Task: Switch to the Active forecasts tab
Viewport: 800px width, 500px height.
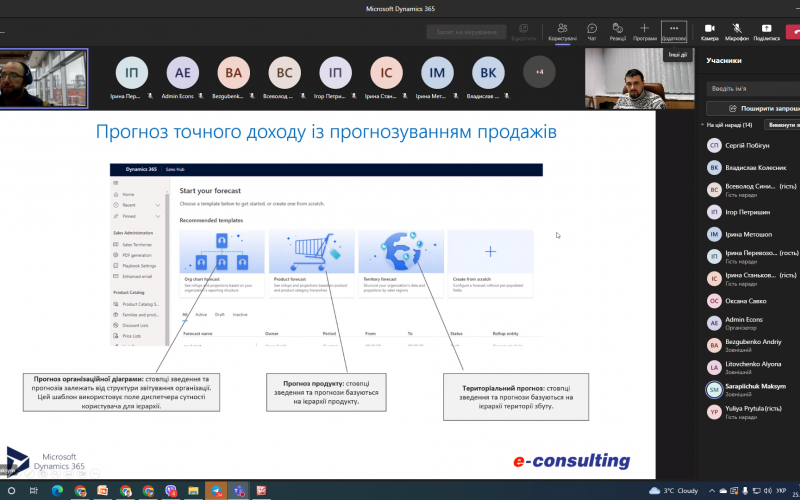Action: (x=201, y=315)
